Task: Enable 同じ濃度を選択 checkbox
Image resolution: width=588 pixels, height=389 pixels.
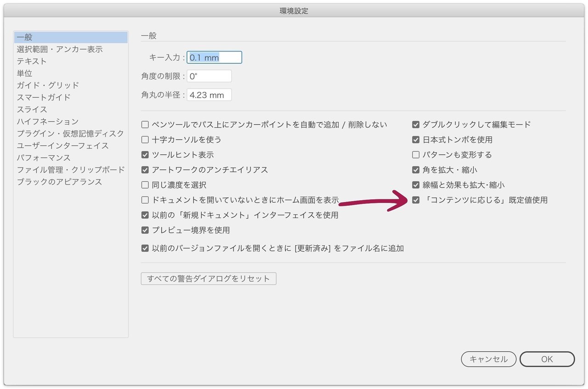Action: [x=145, y=185]
